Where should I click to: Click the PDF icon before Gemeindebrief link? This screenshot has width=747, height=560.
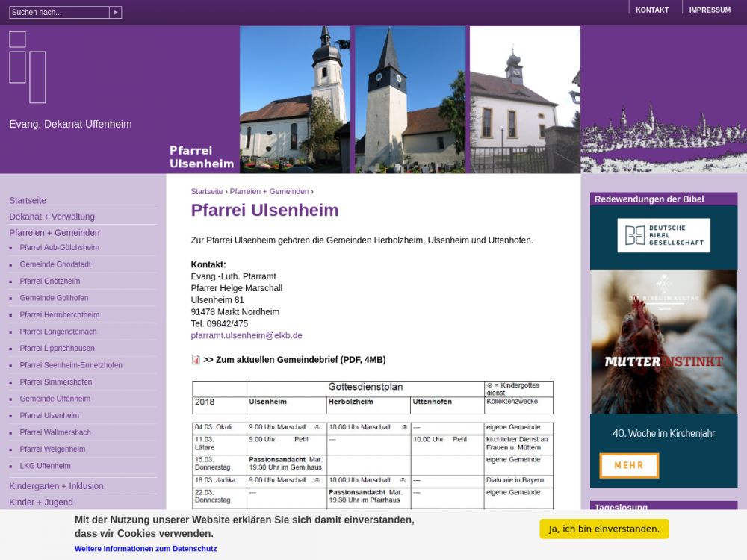pyautogui.click(x=196, y=360)
